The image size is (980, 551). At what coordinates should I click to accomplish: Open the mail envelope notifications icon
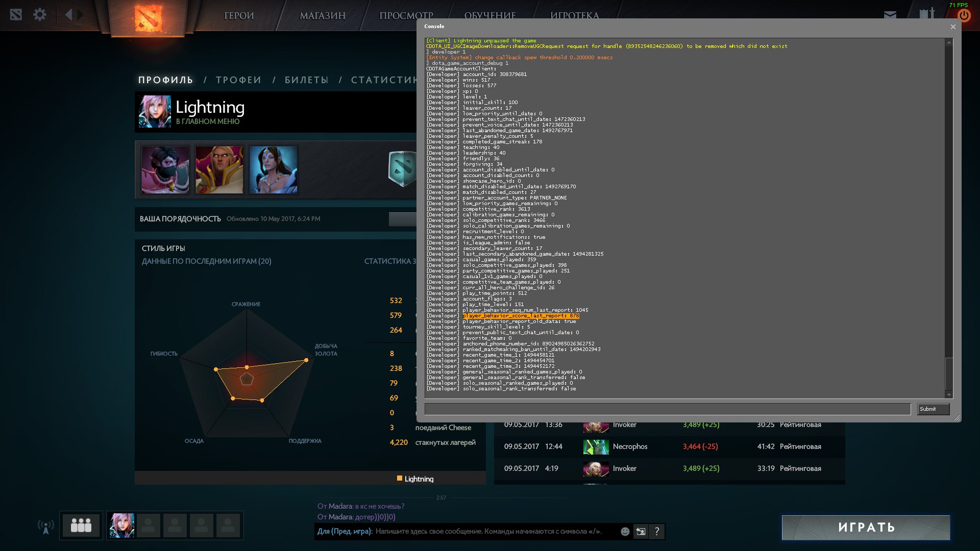[x=890, y=14]
